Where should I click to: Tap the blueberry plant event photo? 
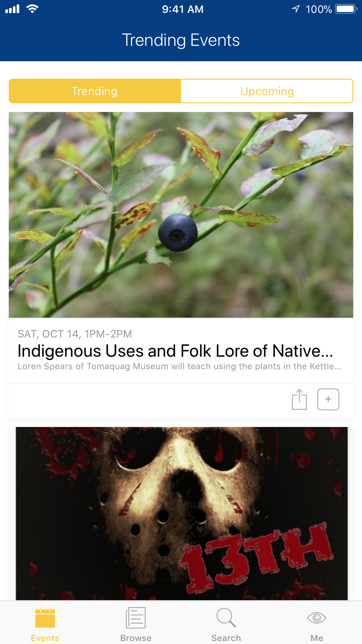click(181, 215)
